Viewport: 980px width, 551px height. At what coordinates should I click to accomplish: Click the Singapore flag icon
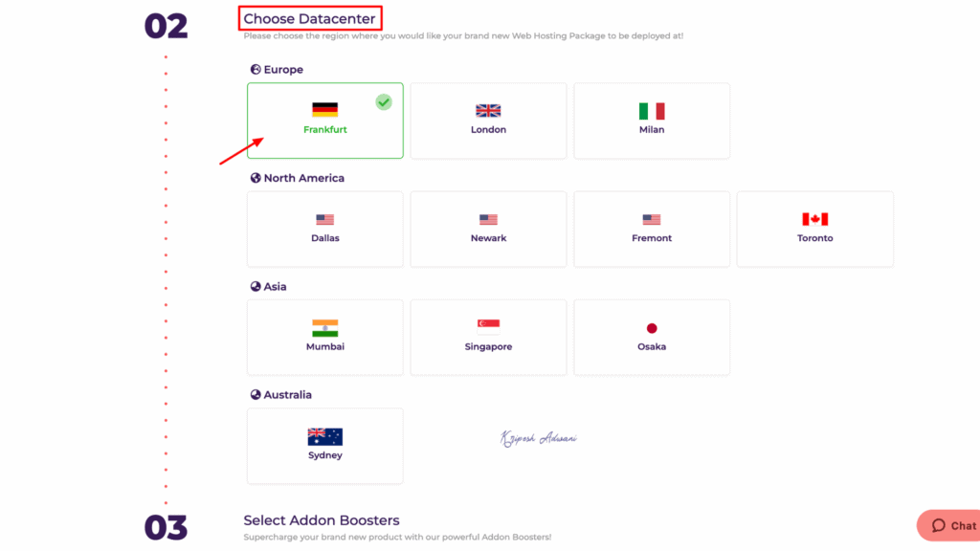pos(488,326)
